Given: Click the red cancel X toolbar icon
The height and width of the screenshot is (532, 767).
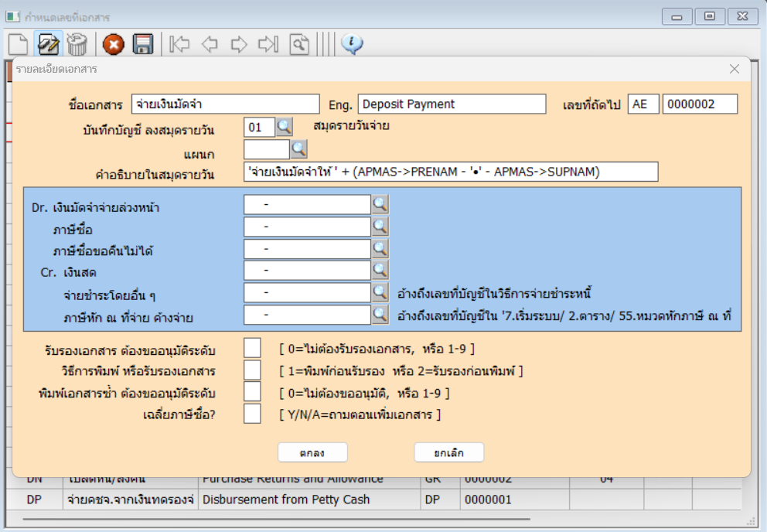Looking at the screenshot, I should pos(114,44).
